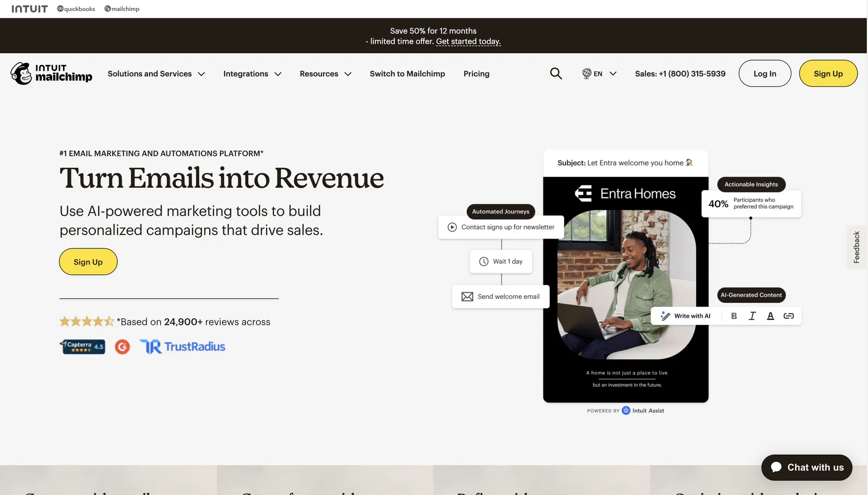The height and width of the screenshot is (495, 868).
Task: Click the yellow Sign Up header button
Action: point(828,73)
